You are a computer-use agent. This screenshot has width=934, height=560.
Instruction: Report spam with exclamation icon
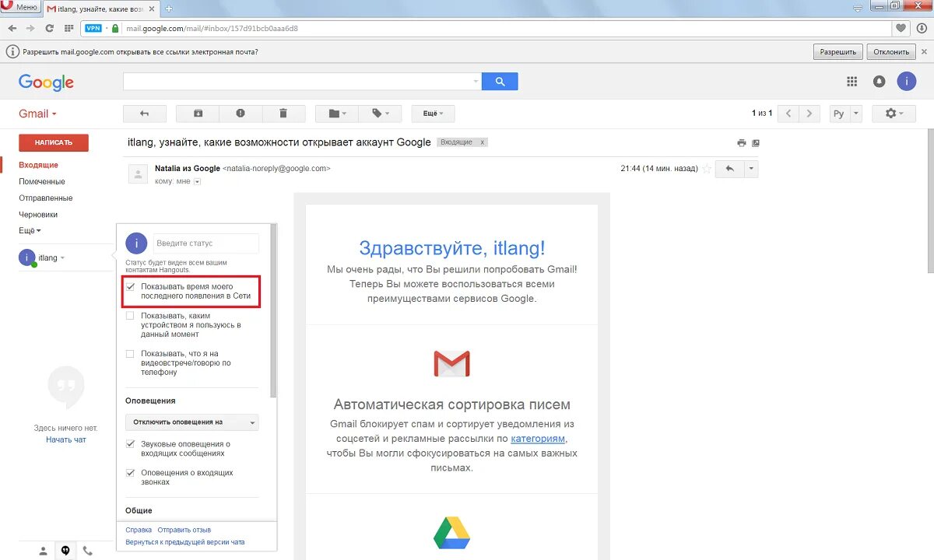pyautogui.click(x=241, y=114)
